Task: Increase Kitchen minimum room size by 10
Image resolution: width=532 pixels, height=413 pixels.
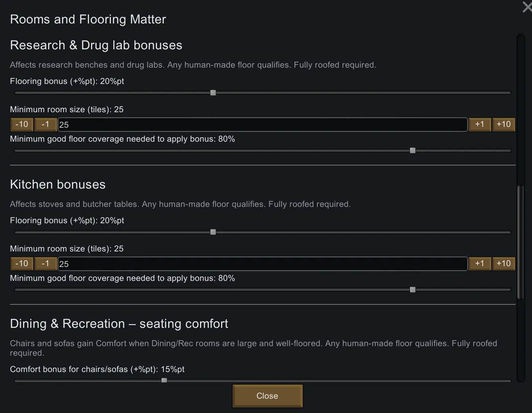Action: point(503,264)
